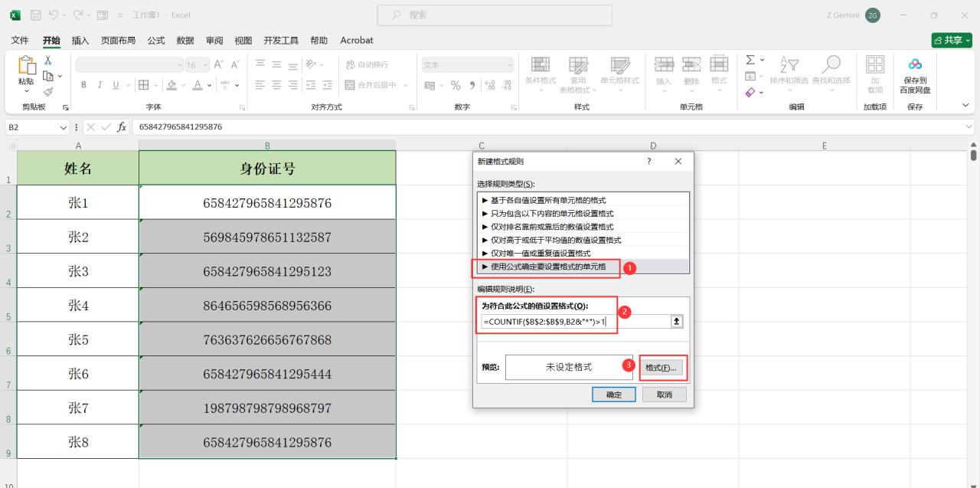The width and height of the screenshot is (980, 488).
Task: Click the cell borders icon
Action: click(x=143, y=85)
